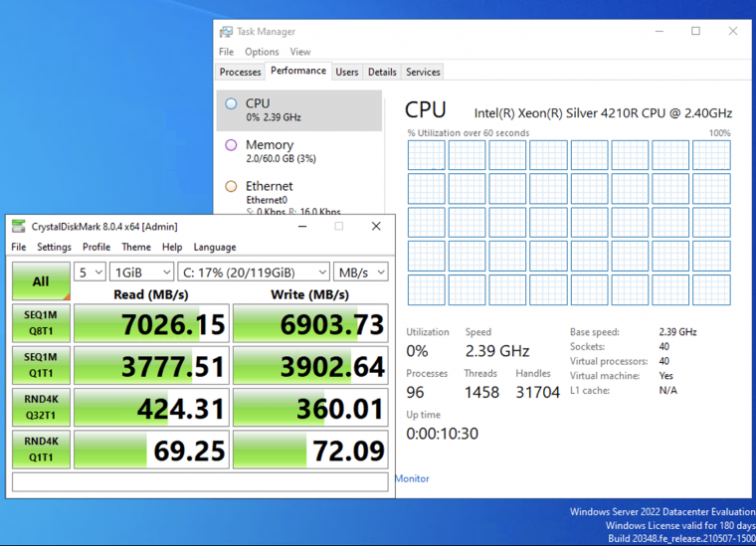
Task: Select the Ethernet circle icon in sidebar
Action: [231, 187]
